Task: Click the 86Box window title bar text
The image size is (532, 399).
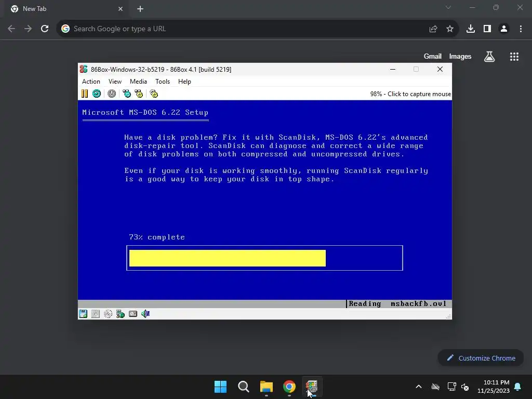Action: (x=161, y=69)
